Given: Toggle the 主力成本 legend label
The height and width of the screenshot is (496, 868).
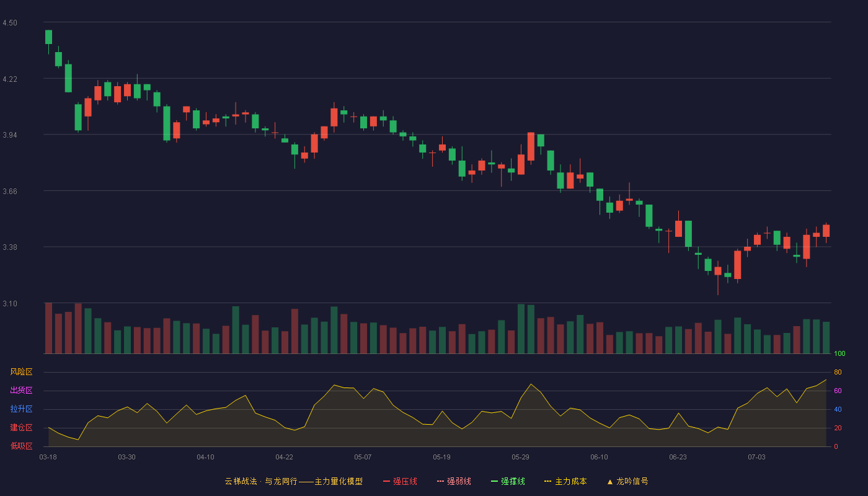Looking at the screenshot, I should [x=570, y=481].
